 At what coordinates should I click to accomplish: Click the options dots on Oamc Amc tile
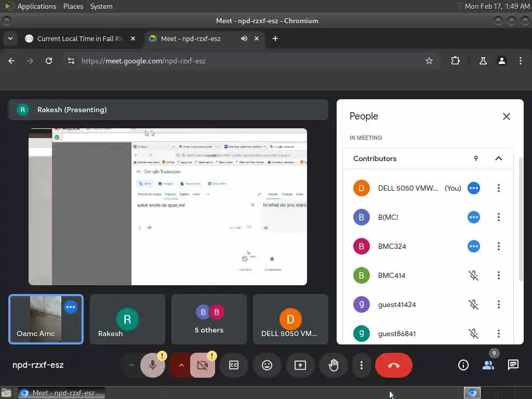(x=71, y=307)
